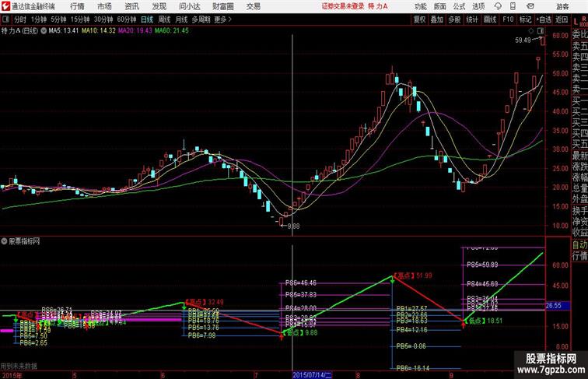
Task: Click the 叠加 overlay button
Action: click(436, 19)
